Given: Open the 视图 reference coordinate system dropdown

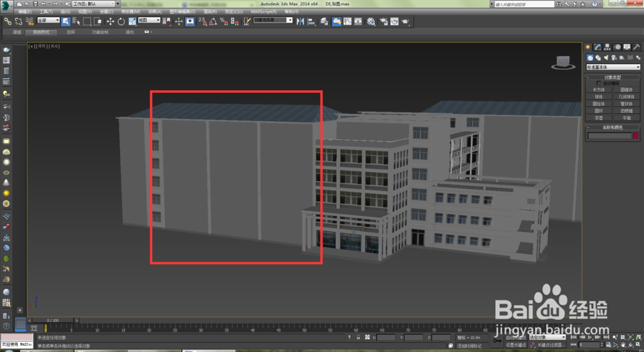Looking at the screenshot, I should point(149,20).
